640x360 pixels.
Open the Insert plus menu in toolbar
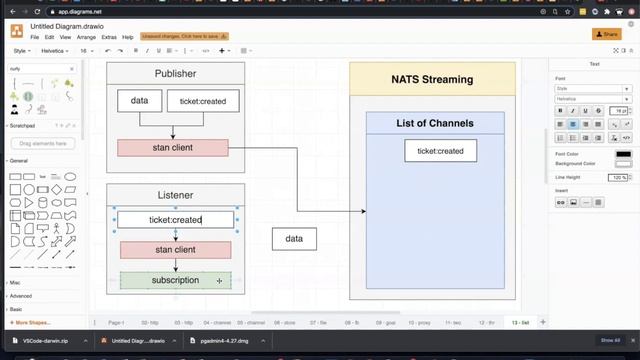pos(224,51)
